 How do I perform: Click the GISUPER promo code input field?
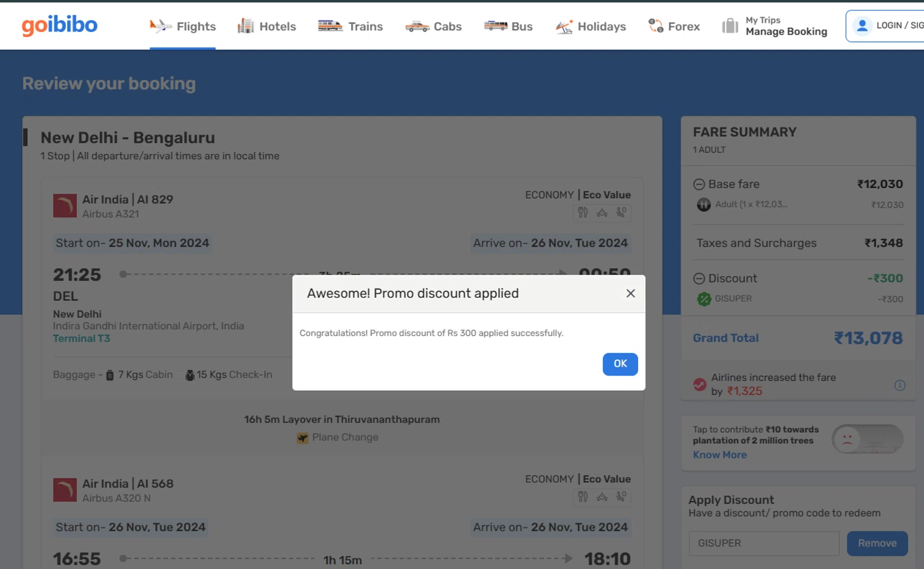pos(764,543)
